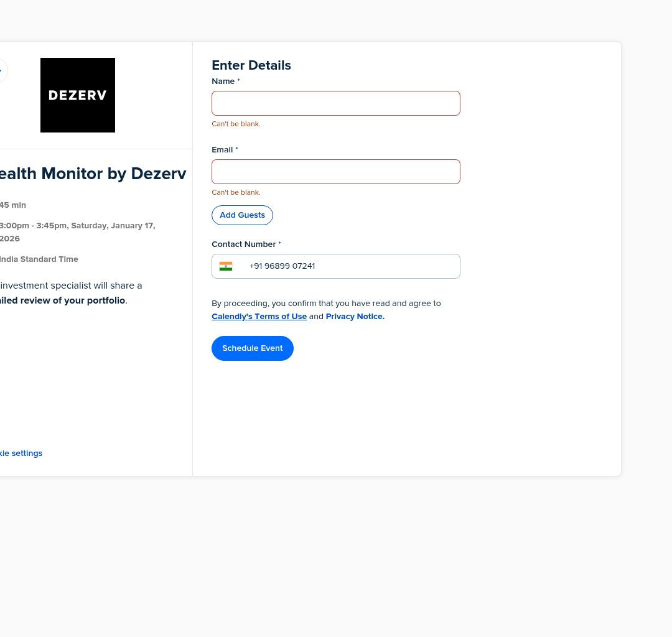Focus the Email text box
Screen dimensions: 672x637
[x=336, y=172]
